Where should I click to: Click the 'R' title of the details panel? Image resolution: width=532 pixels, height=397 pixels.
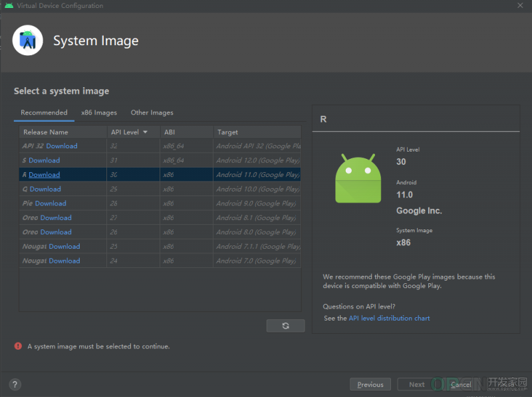(323, 119)
